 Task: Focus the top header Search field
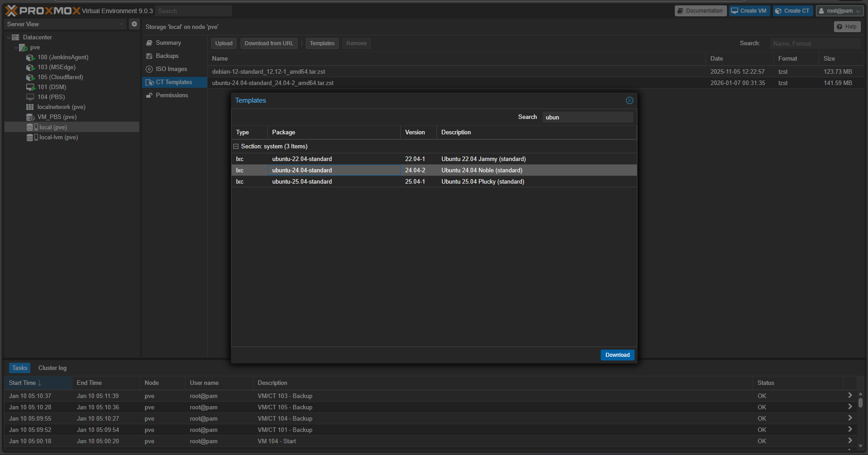click(x=194, y=11)
